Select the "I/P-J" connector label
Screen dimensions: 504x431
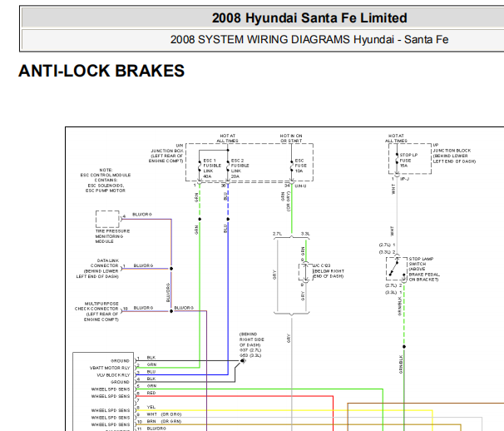click(404, 179)
